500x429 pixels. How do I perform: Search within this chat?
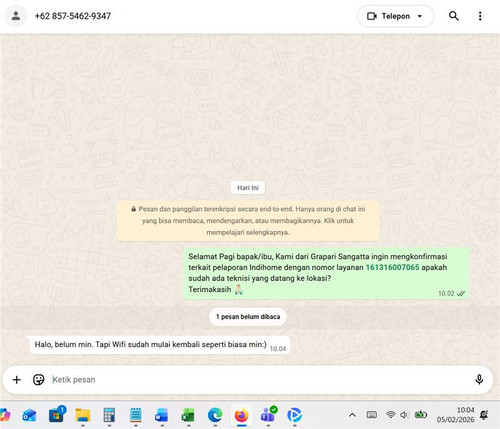coord(454,16)
